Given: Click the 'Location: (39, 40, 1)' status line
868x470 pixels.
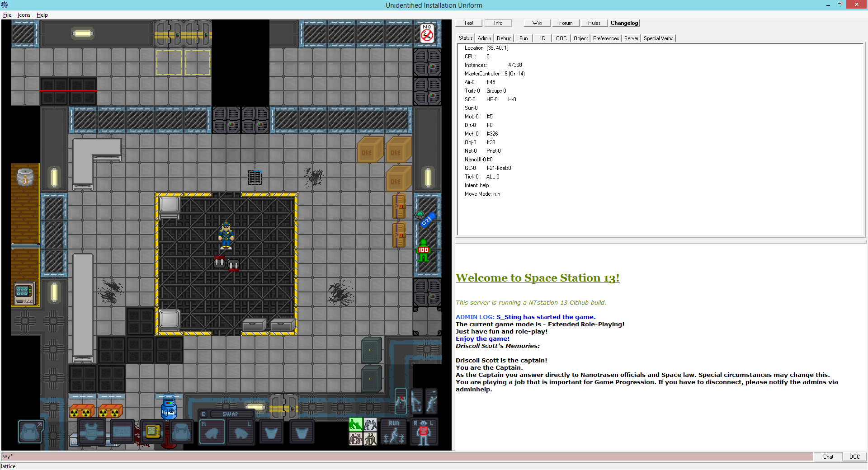Looking at the screenshot, I should pyautogui.click(x=486, y=48).
